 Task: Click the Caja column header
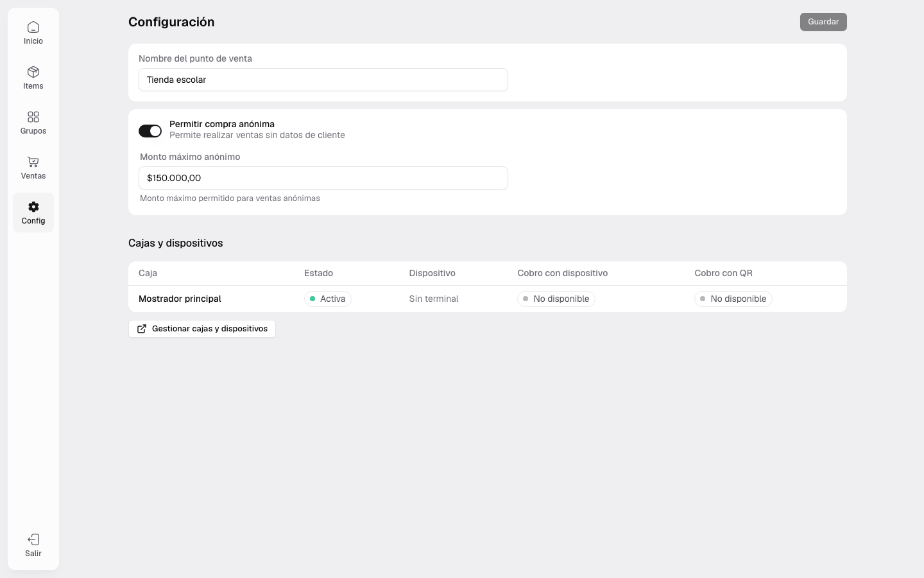pyautogui.click(x=148, y=273)
